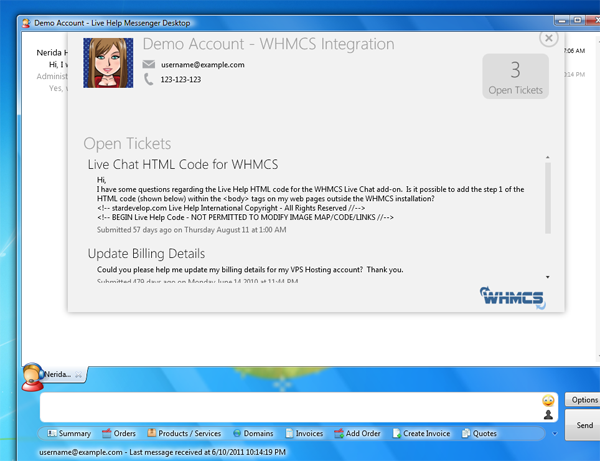This screenshot has height=461, width=600.
Task: Open the Summary toolbar item
Action: pos(69,433)
